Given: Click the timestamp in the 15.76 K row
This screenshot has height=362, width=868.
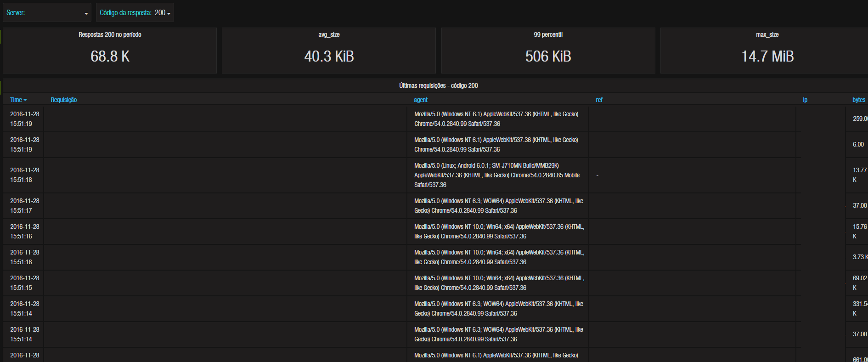Looking at the screenshot, I should (23, 232).
